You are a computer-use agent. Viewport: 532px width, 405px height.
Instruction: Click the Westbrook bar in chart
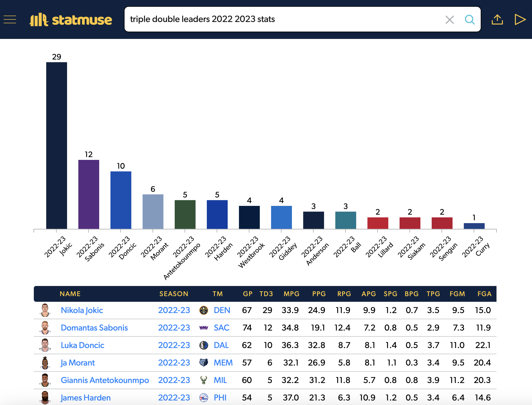click(249, 217)
